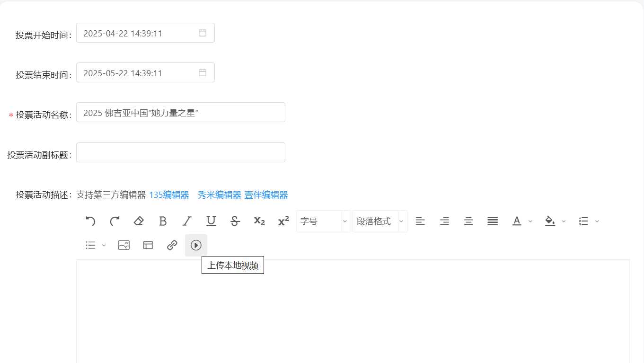Select the eraser clear-formatting tool
644x363 pixels.
[x=139, y=221]
